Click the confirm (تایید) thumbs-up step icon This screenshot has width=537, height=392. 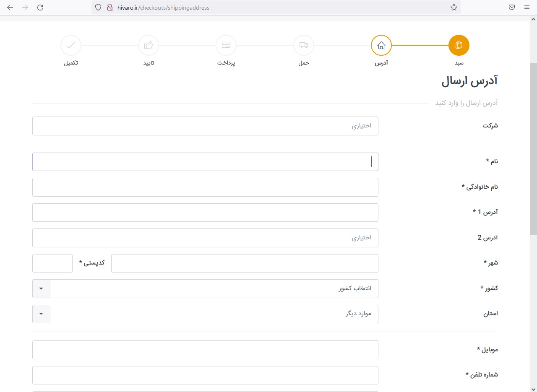149,45
